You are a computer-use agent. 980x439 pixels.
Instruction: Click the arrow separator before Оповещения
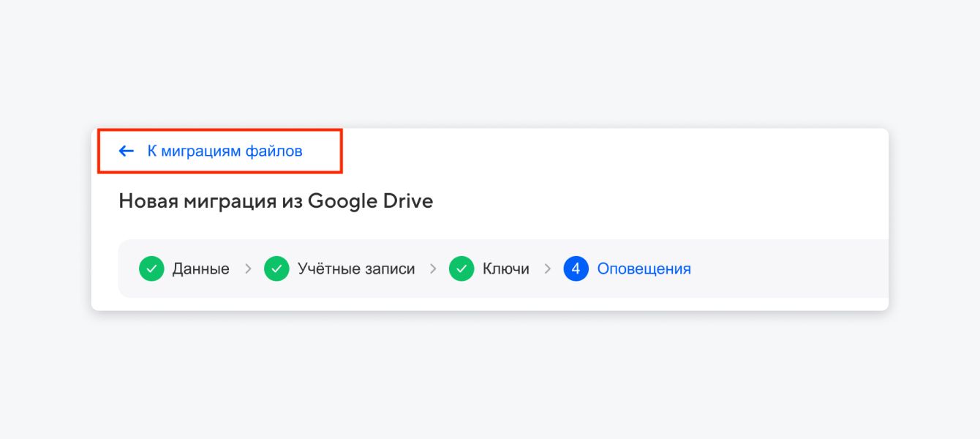547,269
